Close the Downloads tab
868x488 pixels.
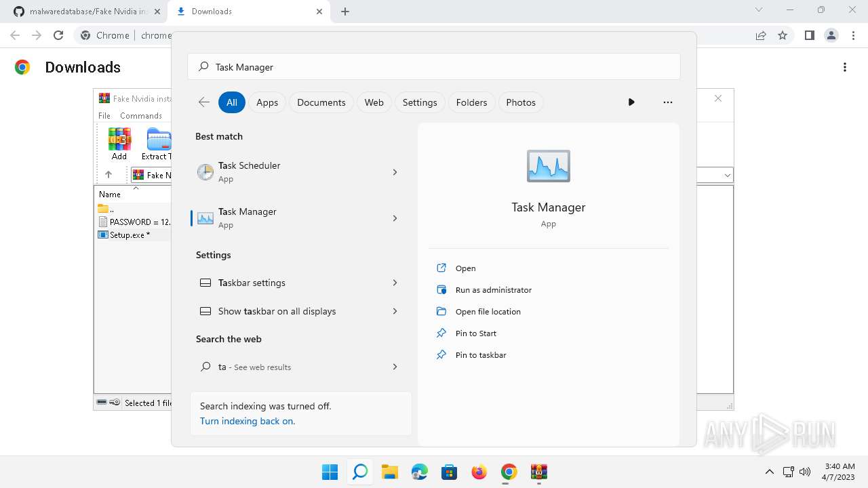point(319,12)
